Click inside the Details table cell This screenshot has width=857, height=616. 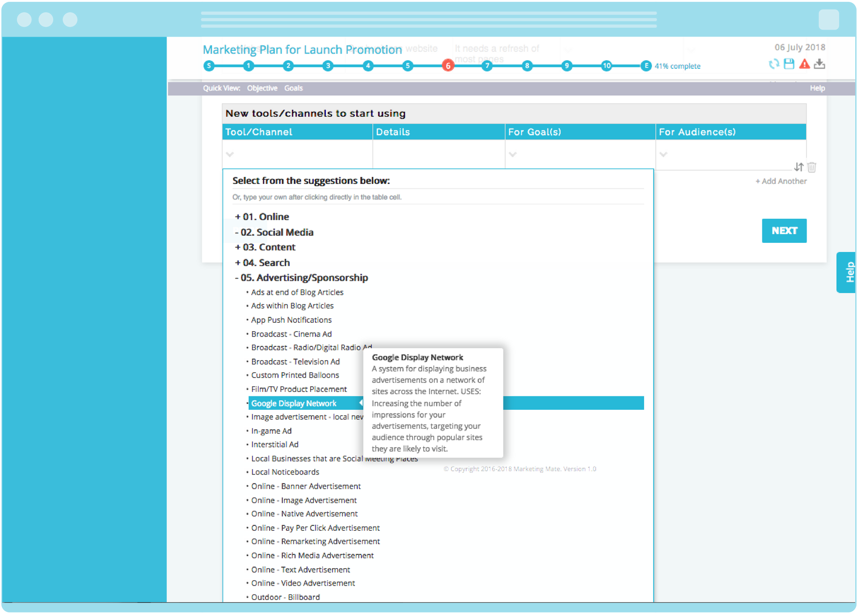tap(439, 154)
